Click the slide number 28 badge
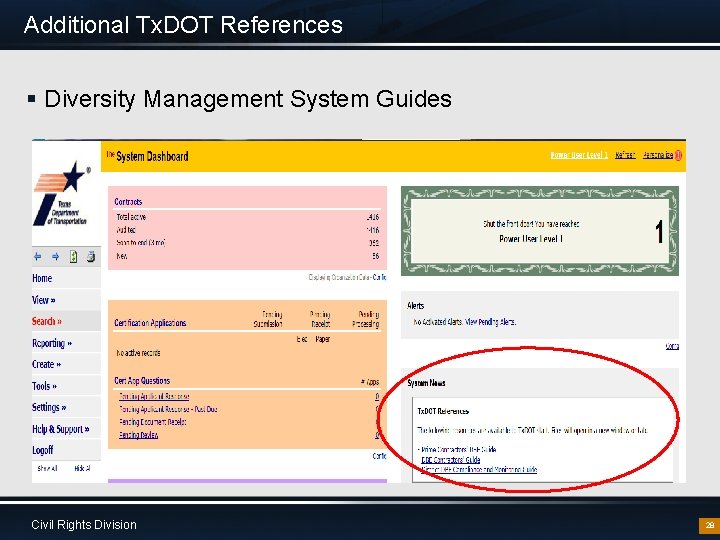 (x=709, y=525)
